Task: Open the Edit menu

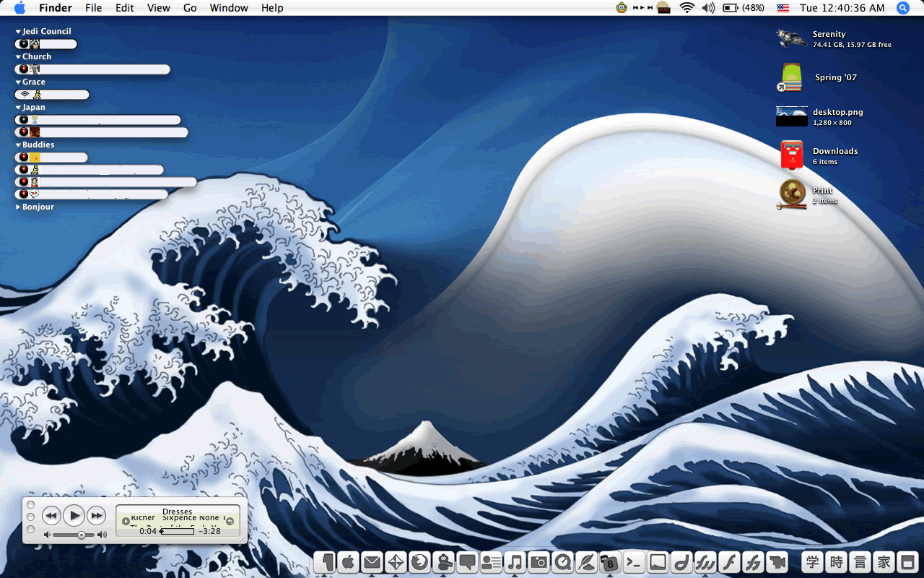Action: (125, 8)
